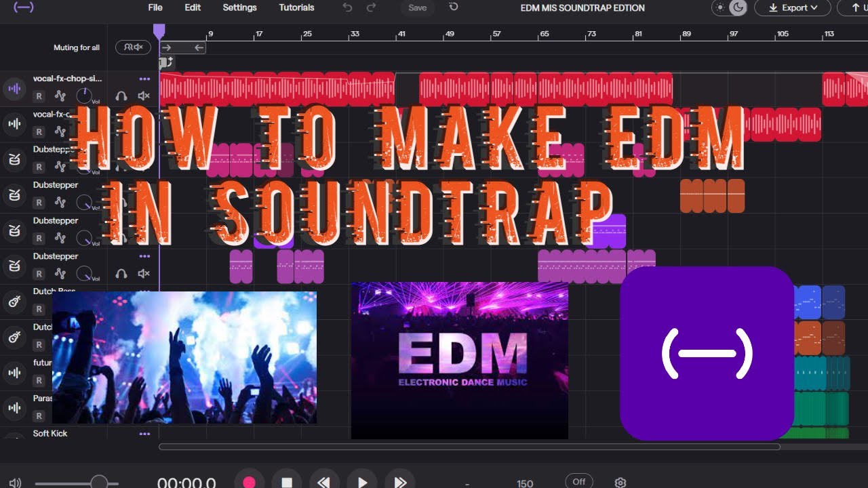Click the first Dutch Bass guitar icon
Image resolution: width=868 pixels, height=488 pixels.
pos(14,302)
